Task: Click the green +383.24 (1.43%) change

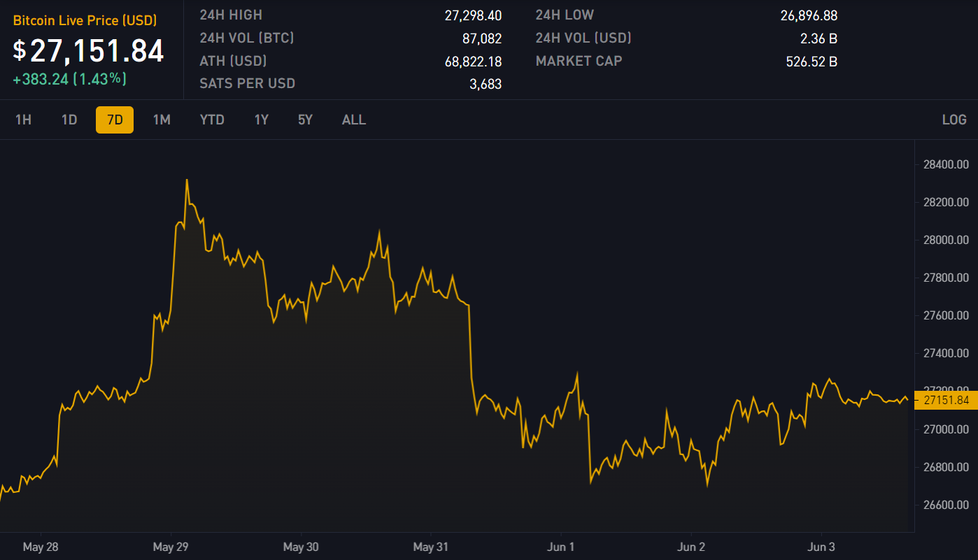Action: pyautogui.click(x=69, y=79)
